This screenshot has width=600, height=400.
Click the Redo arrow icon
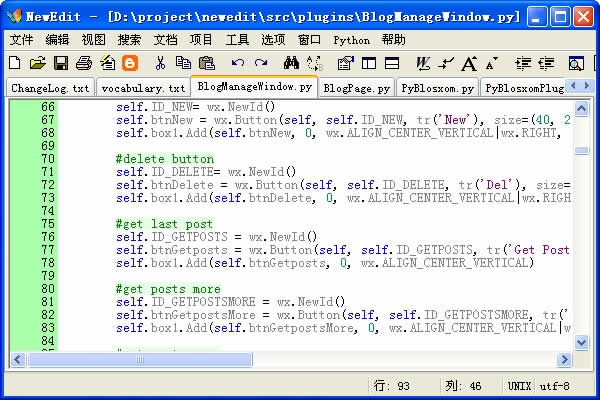pyautogui.click(x=262, y=63)
